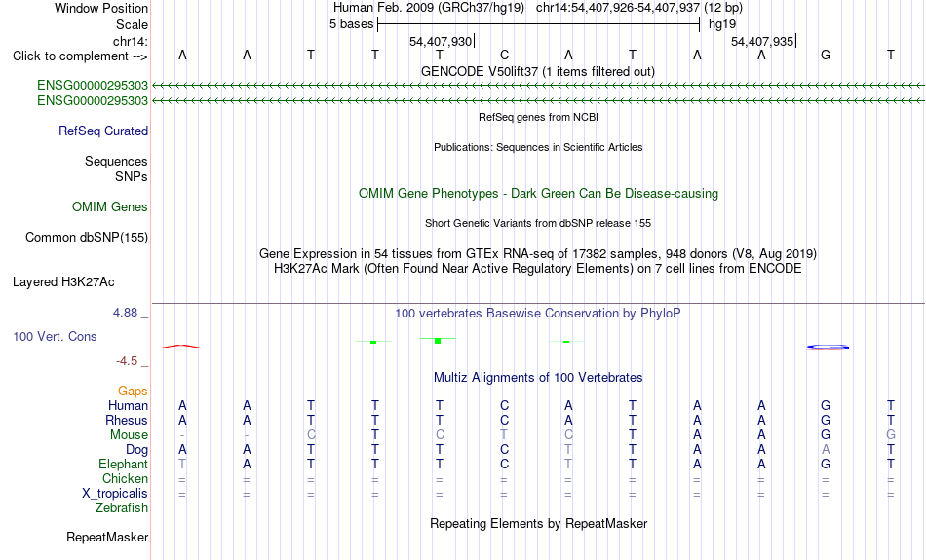Open 'Publications: Sequences in Scientific Articles' title
Image resolution: width=926 pixels, height=560 pixels.
point(538,147)
